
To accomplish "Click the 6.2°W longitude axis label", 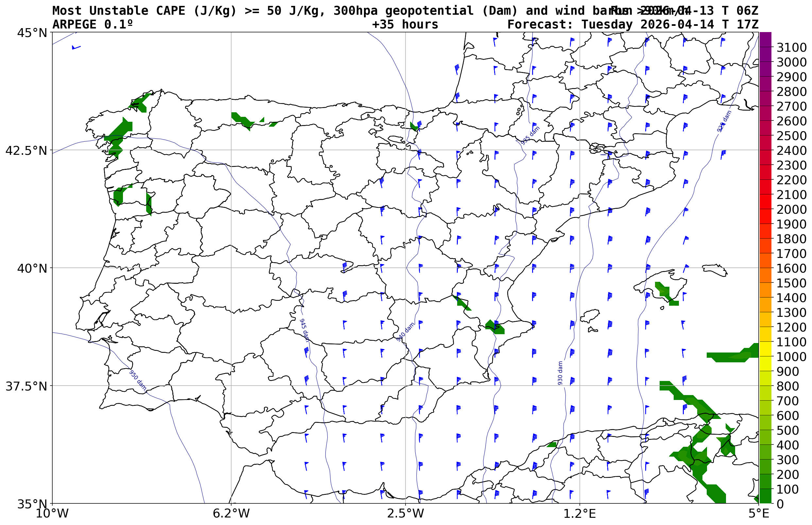I will click(231, 514).
